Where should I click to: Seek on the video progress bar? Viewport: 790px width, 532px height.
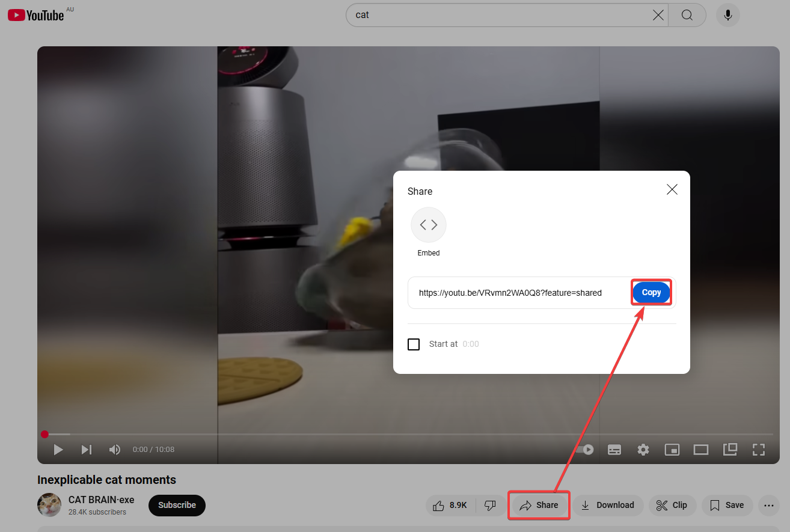point(408,434)
